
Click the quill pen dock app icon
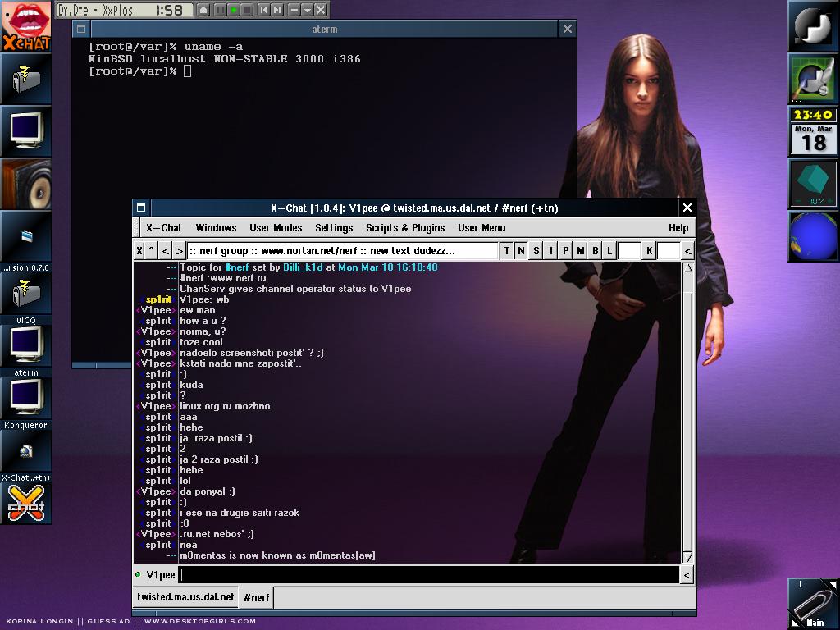pos(813,80)
